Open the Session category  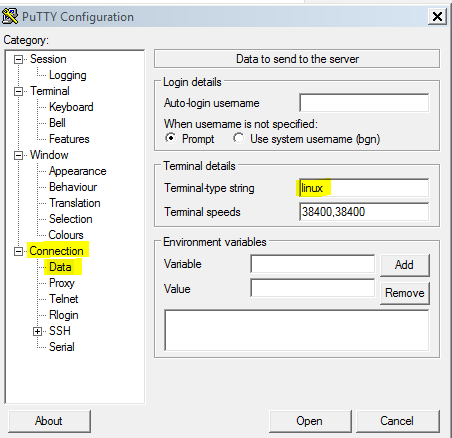48,59
